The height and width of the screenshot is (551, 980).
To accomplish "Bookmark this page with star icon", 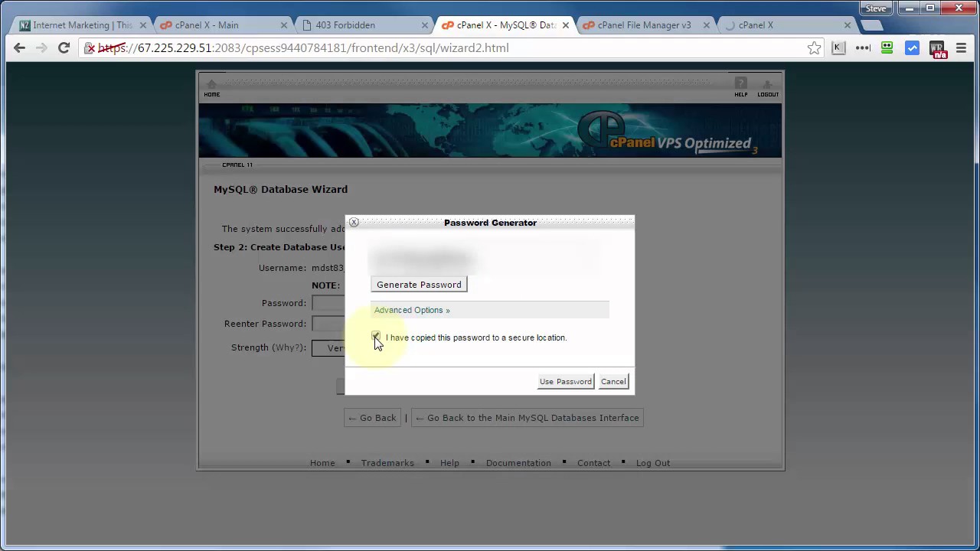I will tap(814, 48).
